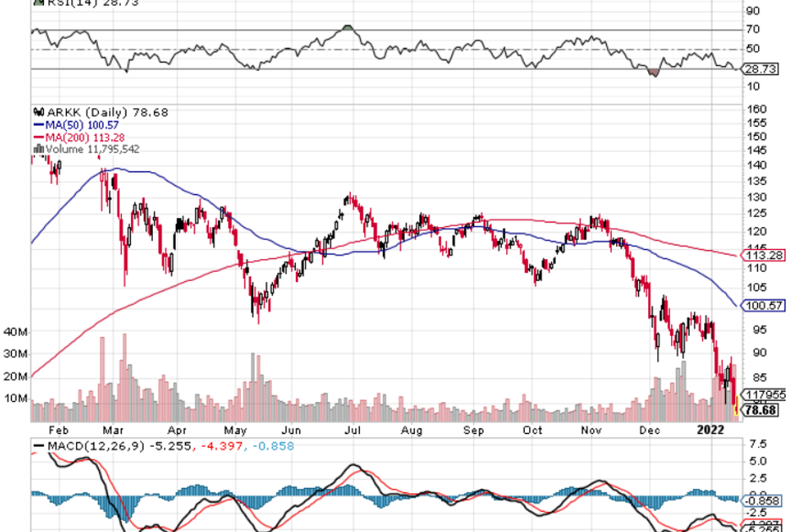This screenshot has width=791, height=532.
Task: Click the red -4.397 signal value
Action: [221, 446]
